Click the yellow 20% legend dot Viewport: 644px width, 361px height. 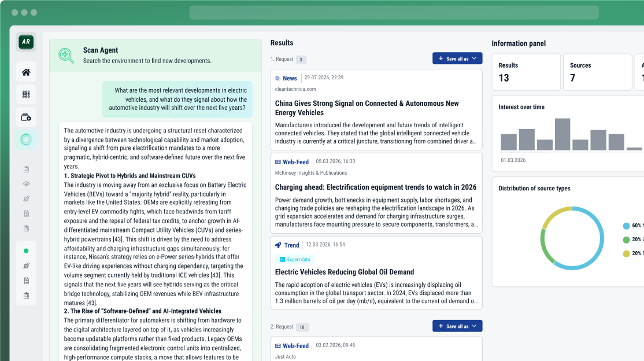626,254
